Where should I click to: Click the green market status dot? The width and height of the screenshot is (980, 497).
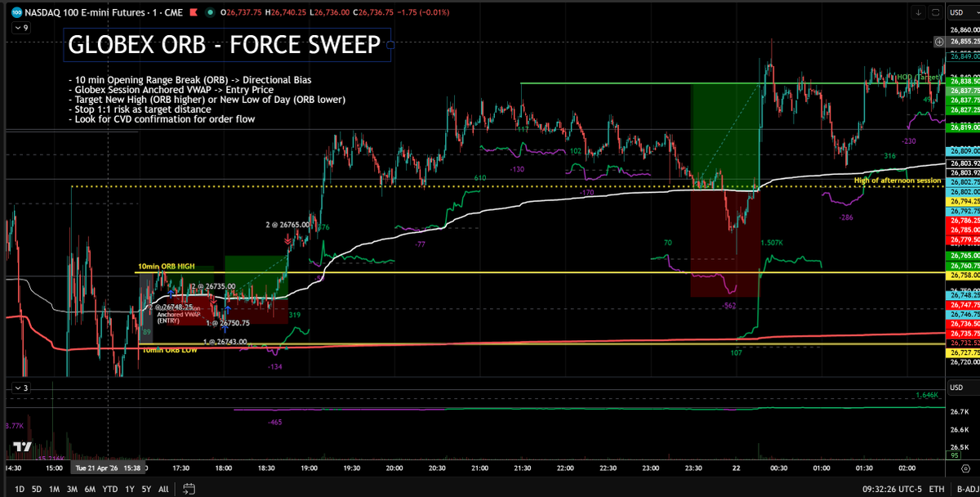tap(211, 12)
